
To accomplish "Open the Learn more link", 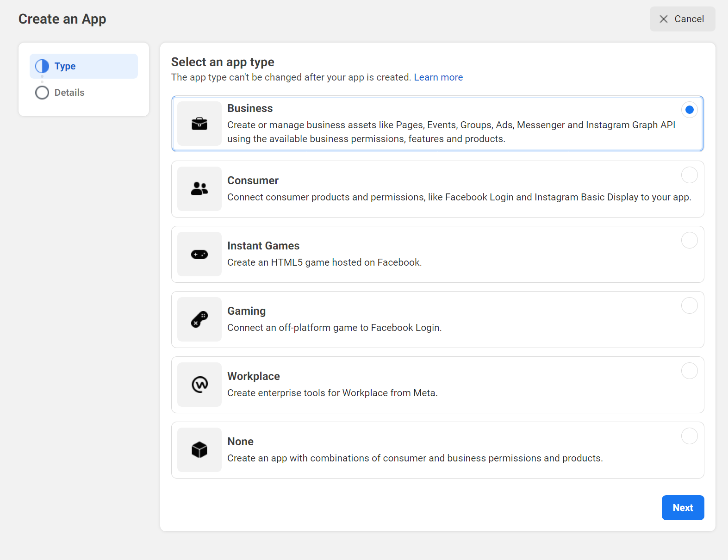I will coord(438,77).
